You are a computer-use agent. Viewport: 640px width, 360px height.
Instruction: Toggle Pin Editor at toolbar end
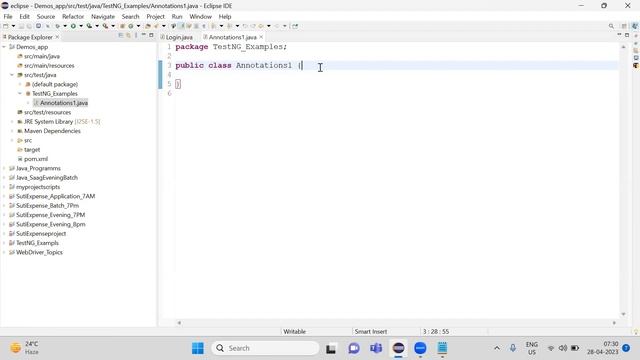pos(295,26)
